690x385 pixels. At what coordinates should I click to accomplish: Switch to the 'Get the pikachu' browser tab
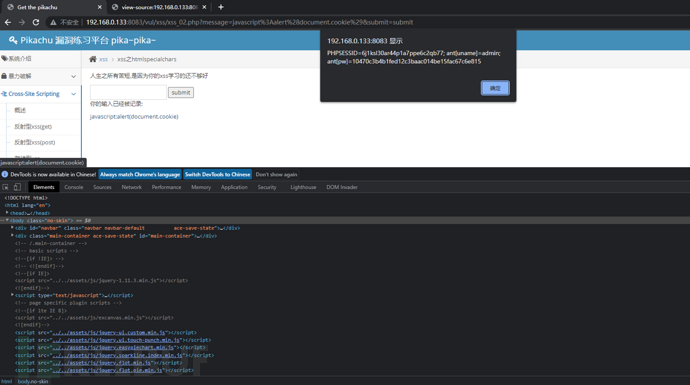(x=55, y=7)
